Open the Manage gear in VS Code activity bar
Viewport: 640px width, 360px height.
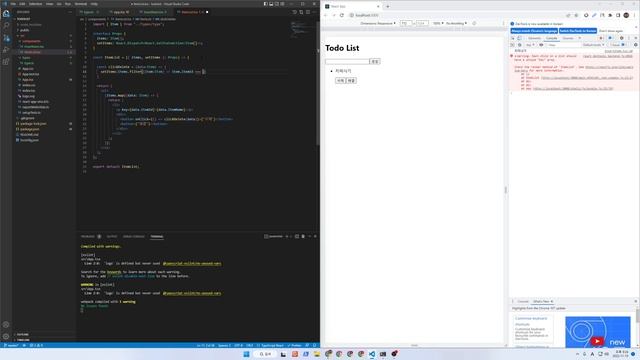[6, 336]
